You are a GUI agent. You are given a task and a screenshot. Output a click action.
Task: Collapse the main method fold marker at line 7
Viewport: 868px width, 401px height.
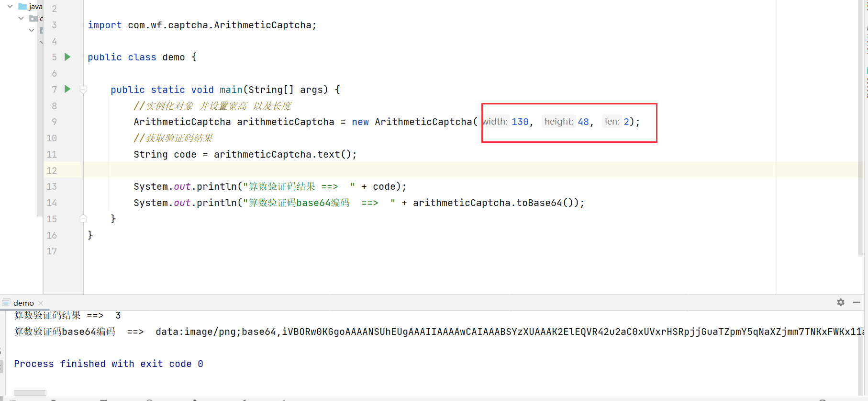point(83,90)
